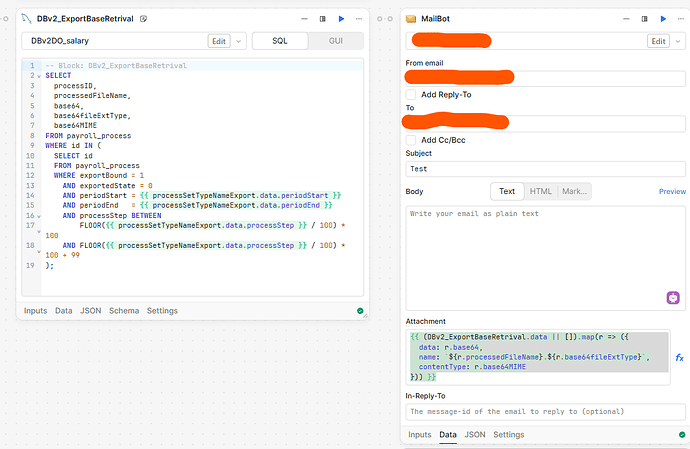Click into the In-Reply-To message-id field
Screen dimensions: 690x449
[546, 412]
